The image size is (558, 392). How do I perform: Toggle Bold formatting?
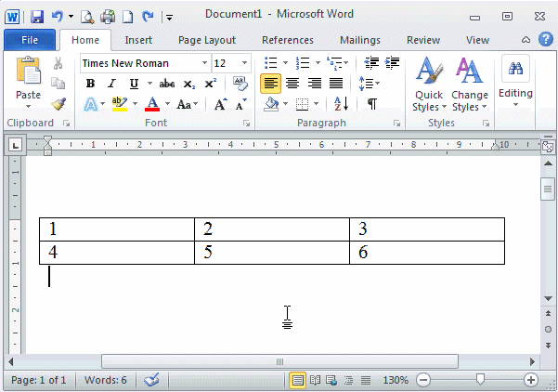pyautogui.click(x=90, y=84)
